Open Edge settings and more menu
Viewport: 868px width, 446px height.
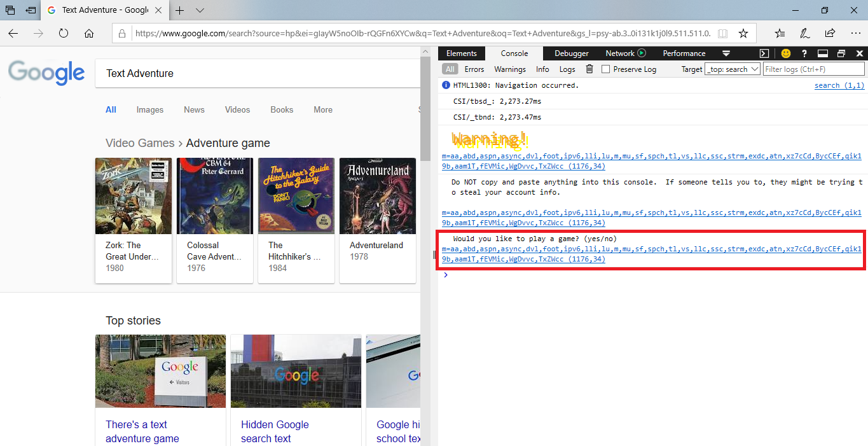click(x=855, y=34)
